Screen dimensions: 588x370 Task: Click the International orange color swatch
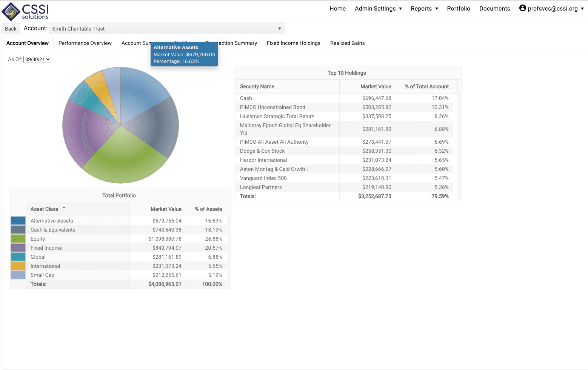[18, 266]
